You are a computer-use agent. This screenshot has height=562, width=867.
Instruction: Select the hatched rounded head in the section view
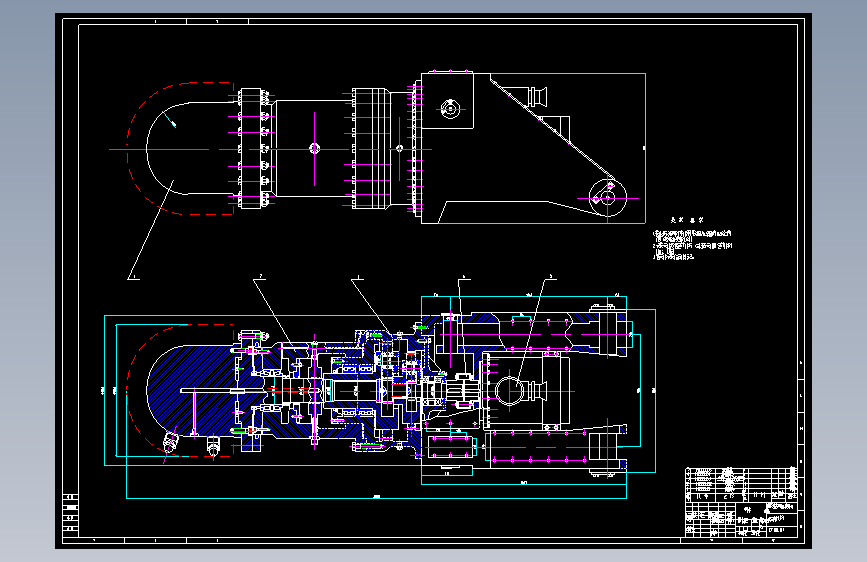[x=191, y=390]
